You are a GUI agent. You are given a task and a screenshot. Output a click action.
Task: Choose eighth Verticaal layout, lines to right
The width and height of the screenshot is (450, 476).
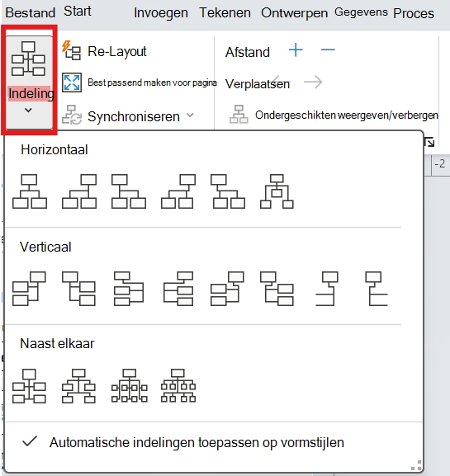point(377,289)
